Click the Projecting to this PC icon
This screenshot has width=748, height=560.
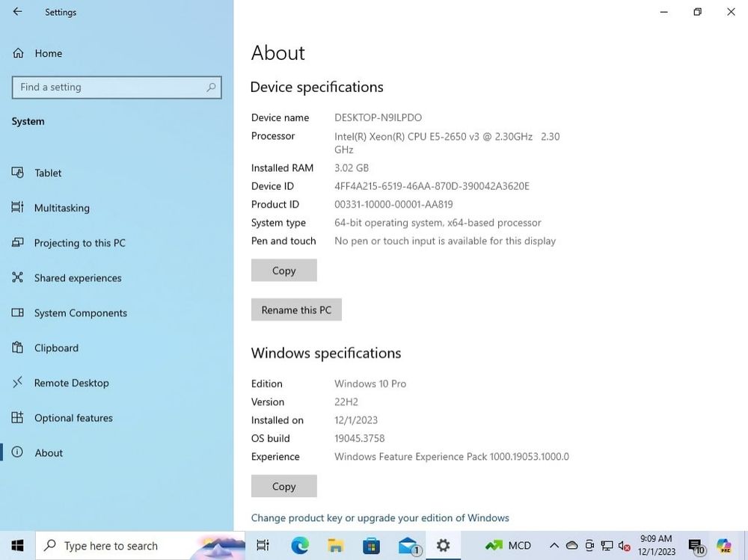point(18,242)
